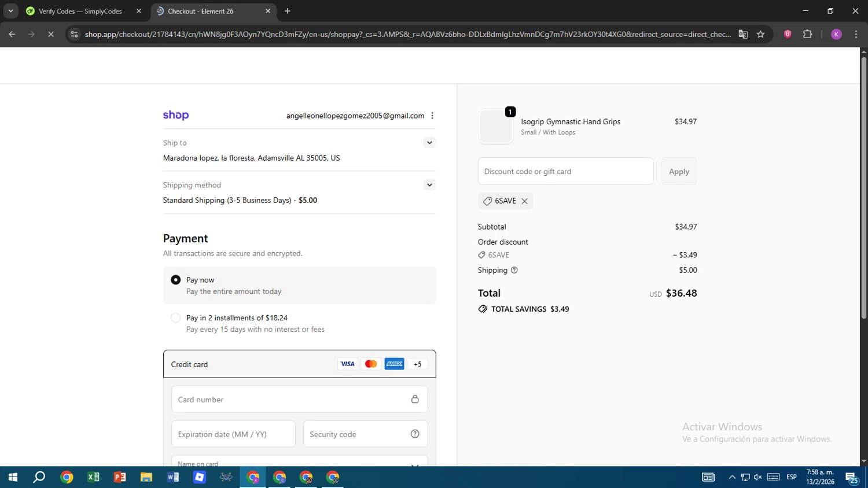868x488 pixels.
Task: Click the American Express icon
Action: click(395, 364)
